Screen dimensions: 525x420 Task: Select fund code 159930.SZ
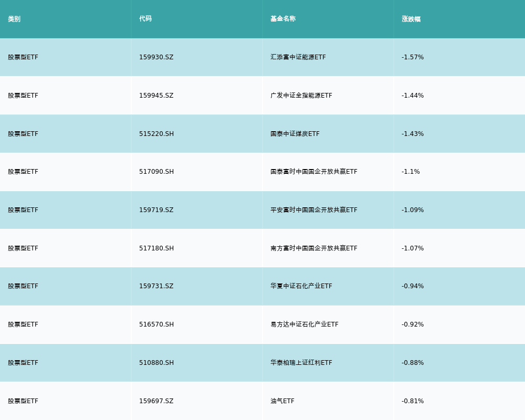click(x=156, y=57)
